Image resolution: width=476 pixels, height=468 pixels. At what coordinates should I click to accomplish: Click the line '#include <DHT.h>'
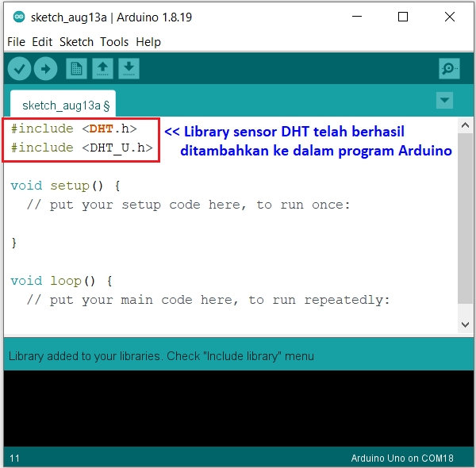[74, 129]
